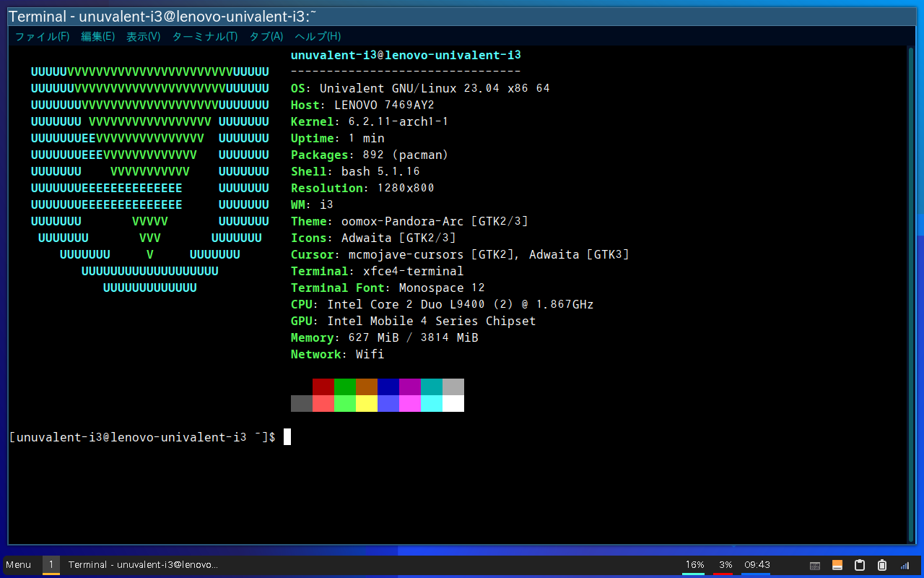
Task: Click the brown-orange color block
Action: tap(367, 387)
